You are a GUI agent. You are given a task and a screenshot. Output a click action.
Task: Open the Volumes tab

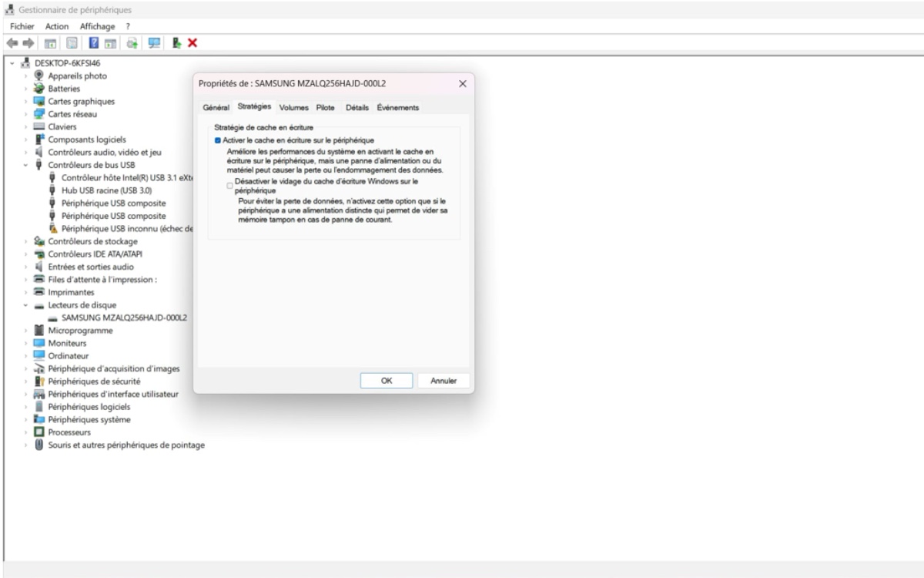pos(293,108)
